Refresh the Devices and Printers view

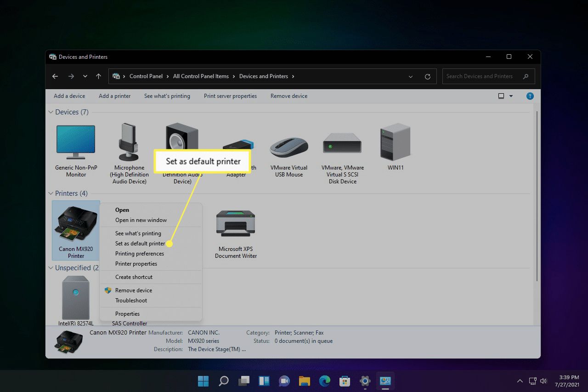click(428, 76)
